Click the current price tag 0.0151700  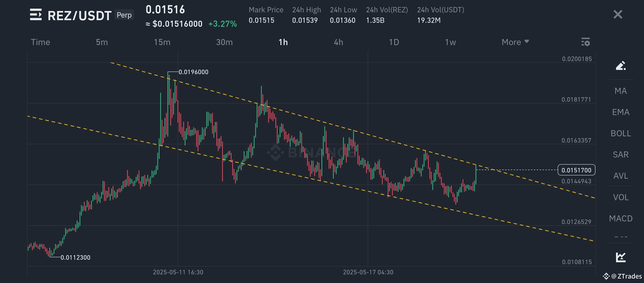click(576, 170)
